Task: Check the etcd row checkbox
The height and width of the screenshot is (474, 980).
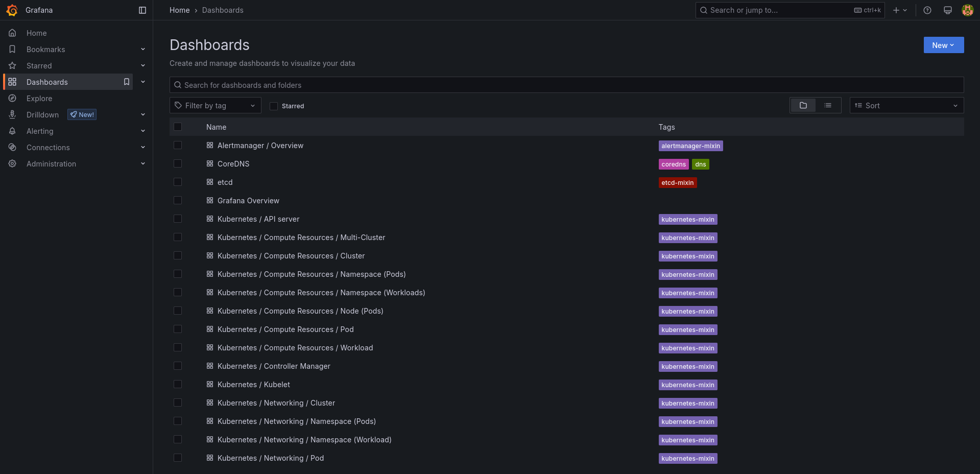Action: pyautogui.click(x=178, y=182)
